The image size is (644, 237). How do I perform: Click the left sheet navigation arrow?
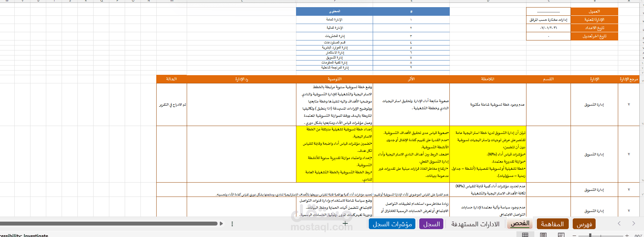point(619,223)
